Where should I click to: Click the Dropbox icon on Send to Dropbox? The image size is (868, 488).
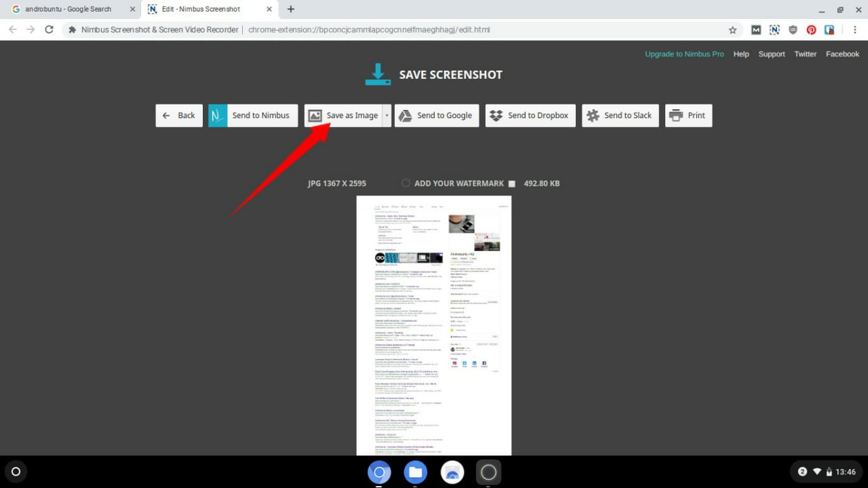(x=497, y=115)
